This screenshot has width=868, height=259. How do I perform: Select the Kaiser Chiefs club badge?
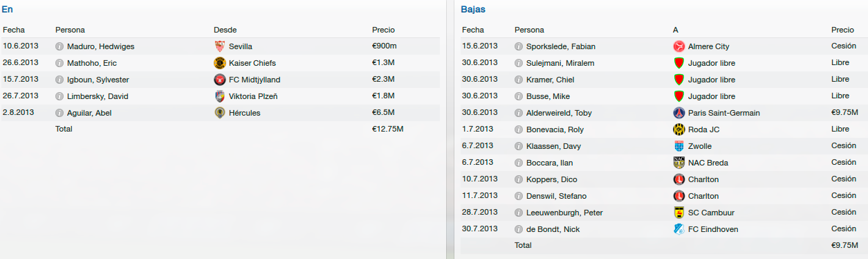(x=220, y=63)
